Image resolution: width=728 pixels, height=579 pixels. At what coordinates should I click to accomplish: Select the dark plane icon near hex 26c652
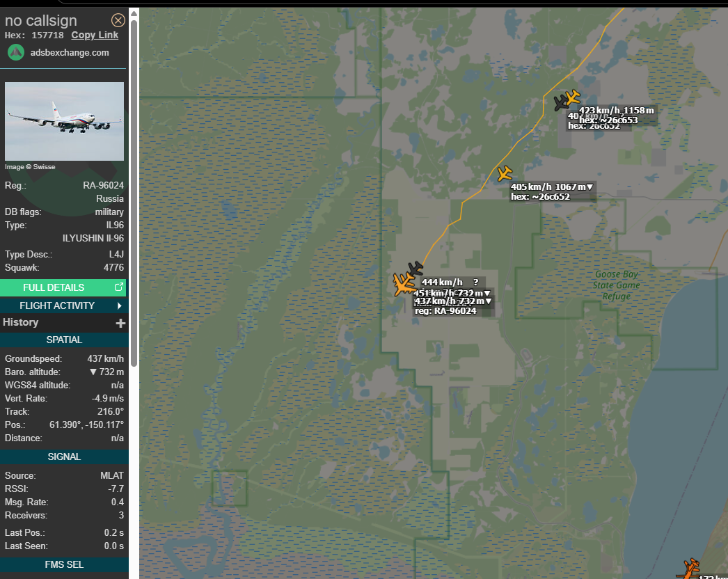pos(561,103)
